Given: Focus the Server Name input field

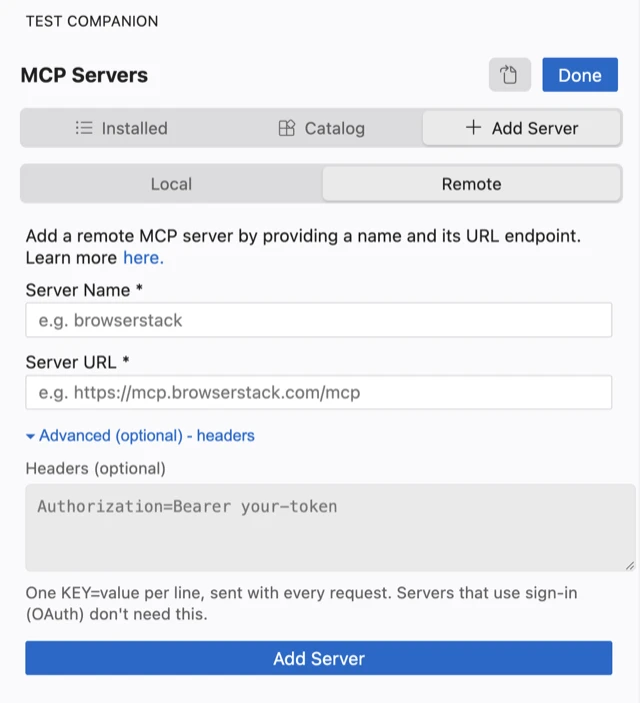Looking at the screenshot, I should [x=319, y=320].
